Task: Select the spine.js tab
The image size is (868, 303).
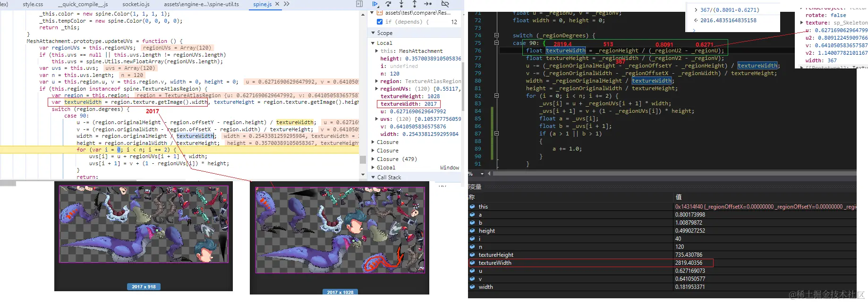Action: coord(262,4)
